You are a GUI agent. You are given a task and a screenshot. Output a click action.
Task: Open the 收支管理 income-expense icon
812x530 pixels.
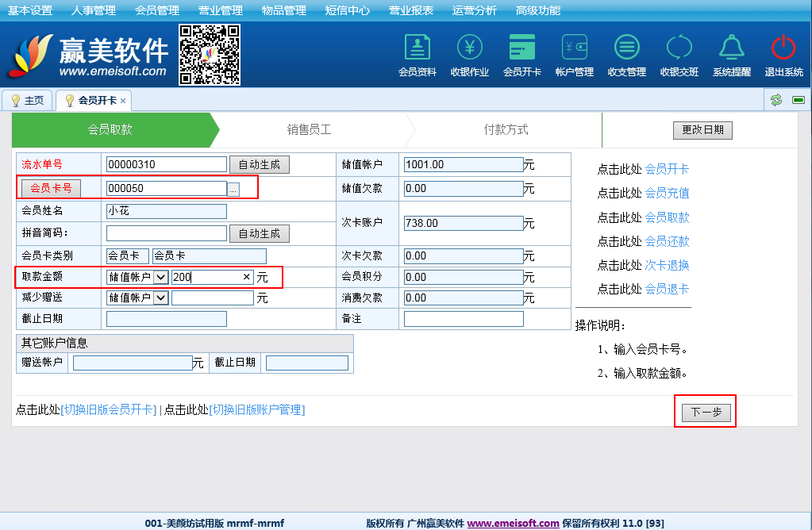pyautogui.click(x=627, y=49)
